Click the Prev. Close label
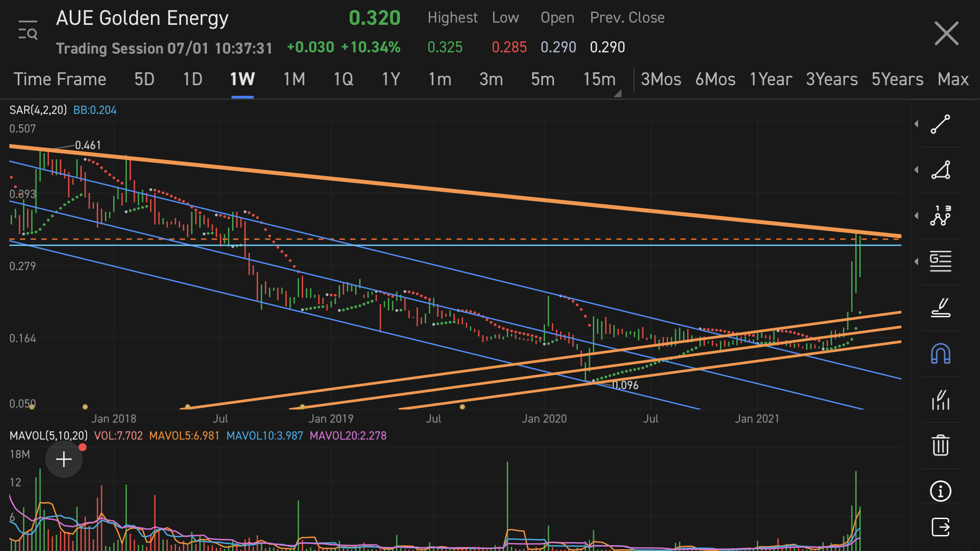 point(627,18)
